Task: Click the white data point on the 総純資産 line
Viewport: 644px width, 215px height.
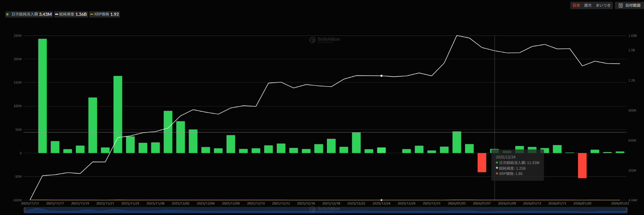Action: click(381, 76)
